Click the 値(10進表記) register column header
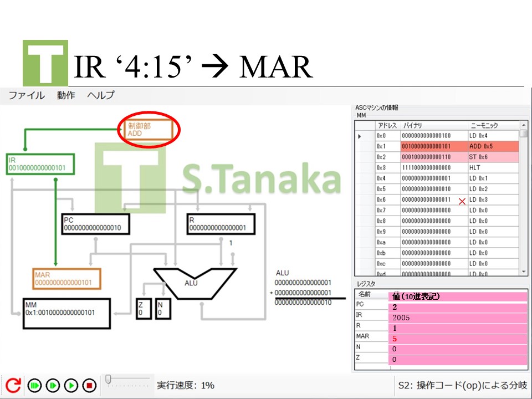The height and width of the screenshot is (399, 532). [457, 296]
